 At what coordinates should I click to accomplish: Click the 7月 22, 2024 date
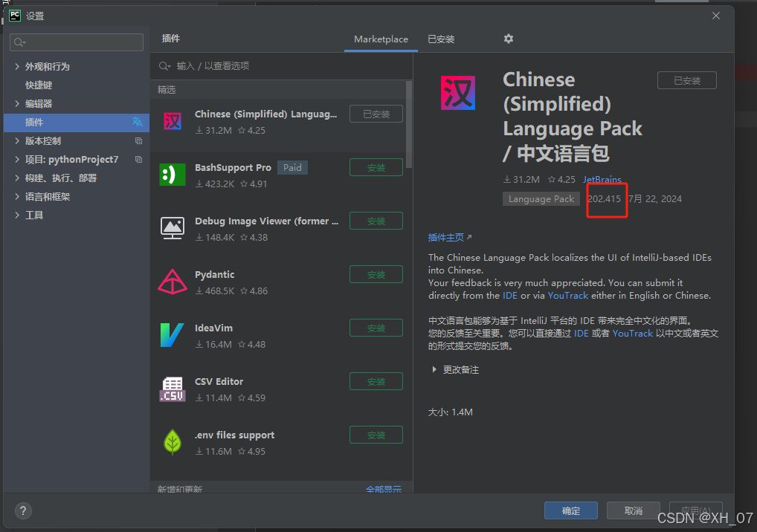pyautogui.click(x=655, y=198)
